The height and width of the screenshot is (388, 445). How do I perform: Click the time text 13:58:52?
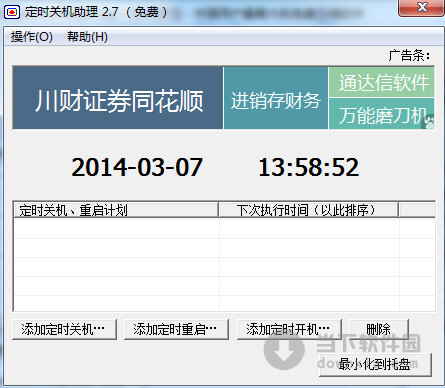(309, 167)
